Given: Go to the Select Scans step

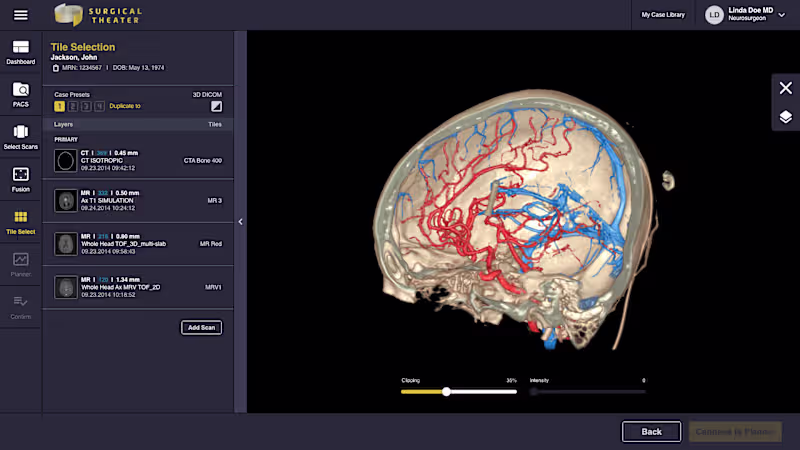Looking at the screenshot, I should (20, 137).
